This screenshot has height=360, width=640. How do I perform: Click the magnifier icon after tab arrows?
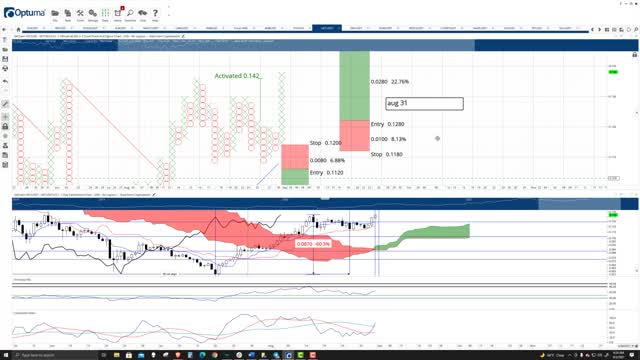point(636,29)
